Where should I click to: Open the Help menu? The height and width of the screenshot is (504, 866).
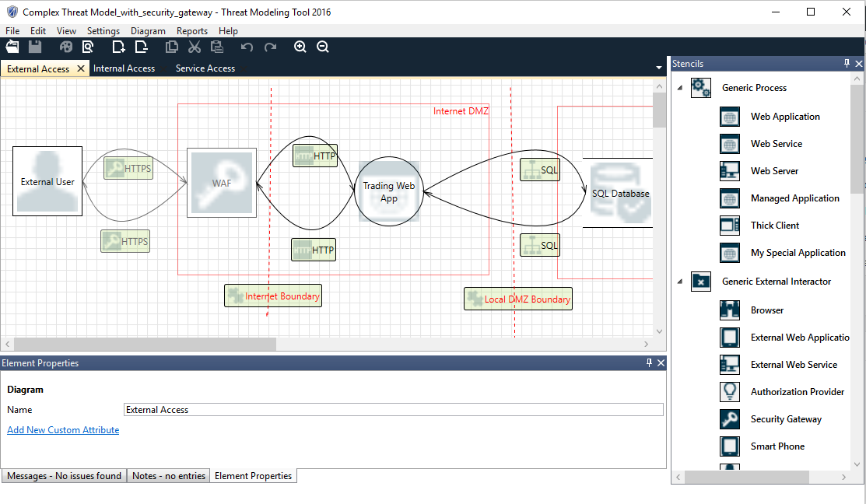pos(228,31)
